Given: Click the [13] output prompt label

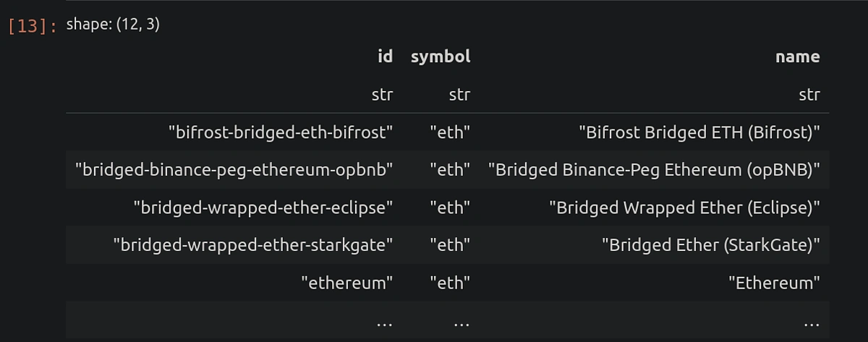Looking at the screenshot, I should pyautogui.click(x=31, y=27).
